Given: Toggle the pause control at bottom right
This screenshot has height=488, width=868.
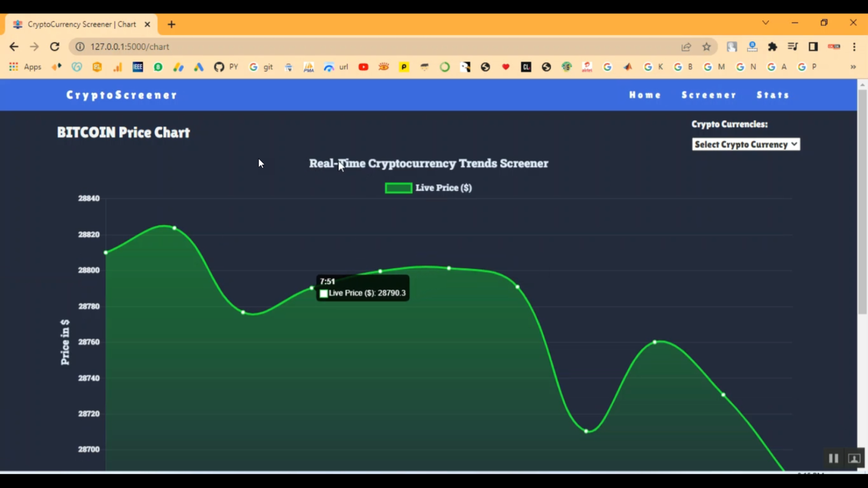Looking at the screenshot, I should pyautogui.click(x=833, y=458).
